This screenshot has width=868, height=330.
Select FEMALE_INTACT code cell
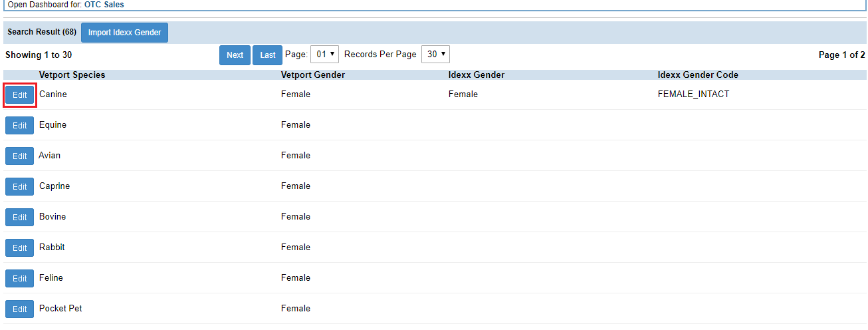click(x=693, y=94)
